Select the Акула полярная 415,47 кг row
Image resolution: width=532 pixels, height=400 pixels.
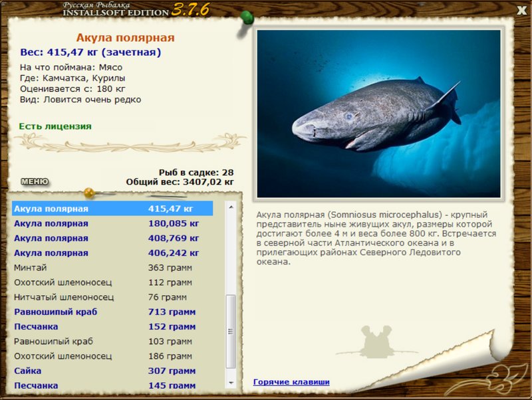(112, 209)
